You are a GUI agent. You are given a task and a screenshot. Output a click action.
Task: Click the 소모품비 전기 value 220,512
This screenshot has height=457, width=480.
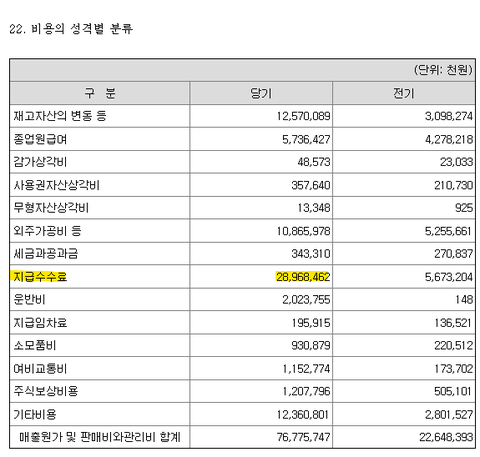(453, 346)
